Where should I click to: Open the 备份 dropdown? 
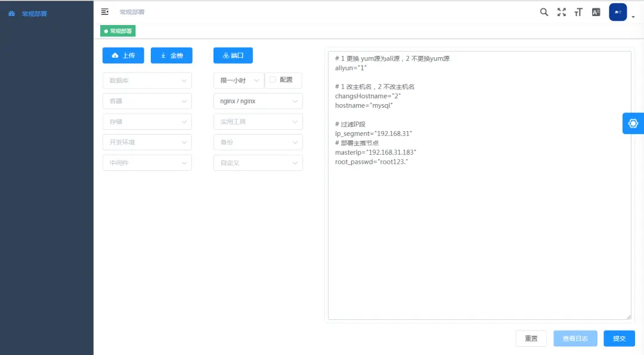[x=258, y=142]
